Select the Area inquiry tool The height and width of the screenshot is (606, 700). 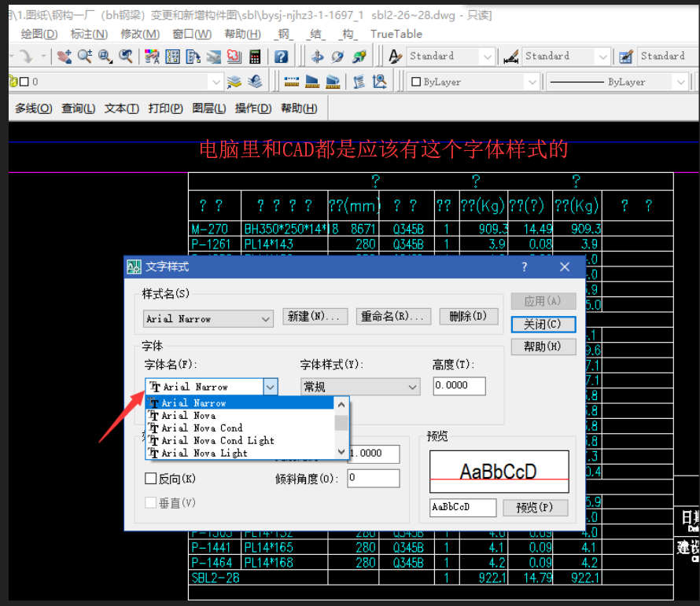tap(311, 82)
